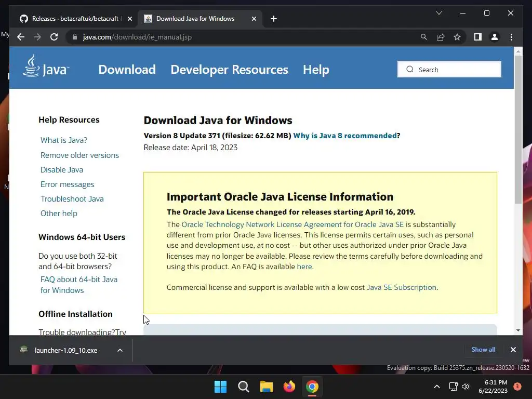Open the tab search chevron

pos(438,13)
